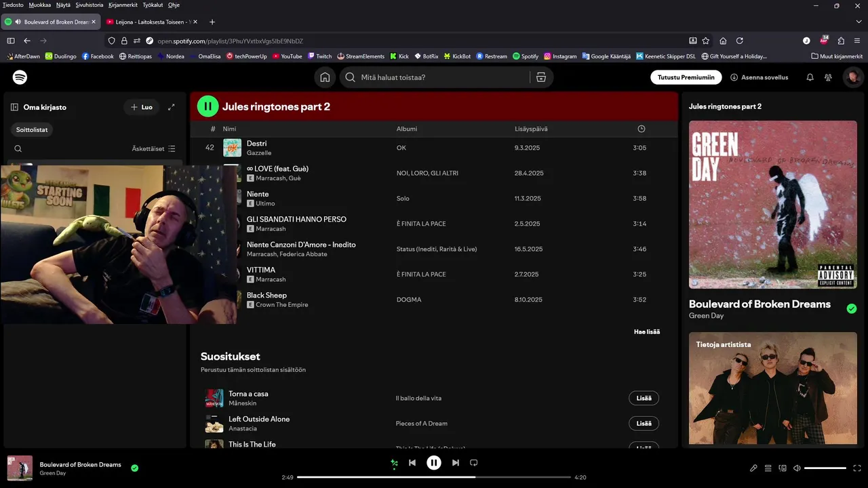Screen dimensions: 868x488
Task: Add Torna a casa with Lisää button
Action: (x=644, y=398)
